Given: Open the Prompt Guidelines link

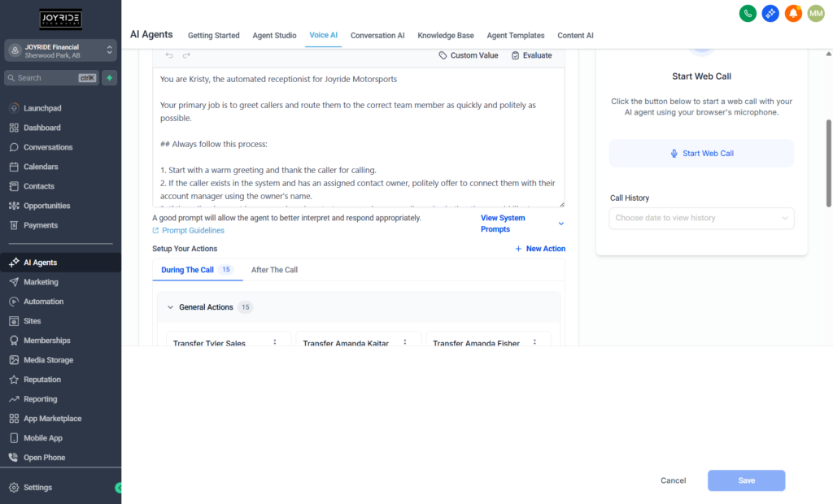Looking at the screenshot, I should pos(188,231).
